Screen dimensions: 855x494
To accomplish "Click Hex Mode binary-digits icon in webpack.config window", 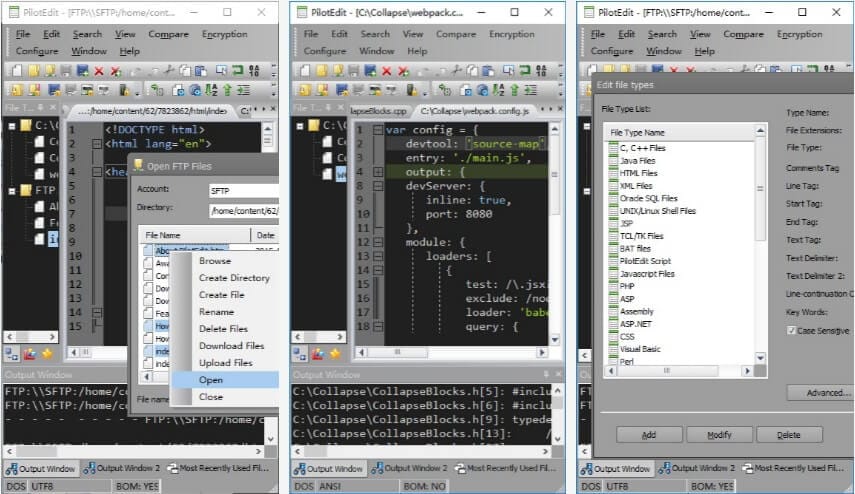I will pos(541,70).
